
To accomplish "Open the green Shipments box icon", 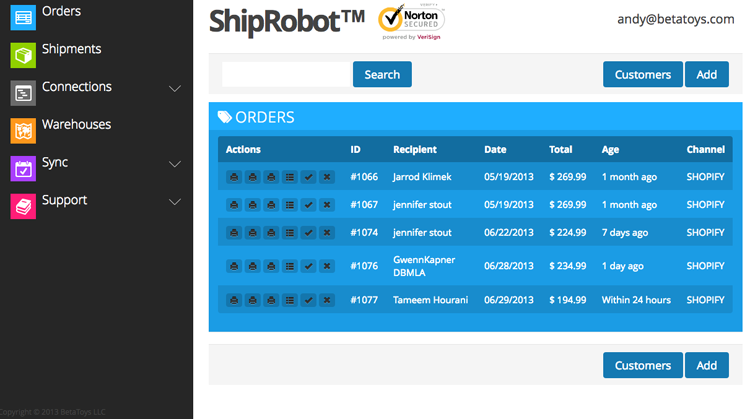I will (x=23, y=55).
